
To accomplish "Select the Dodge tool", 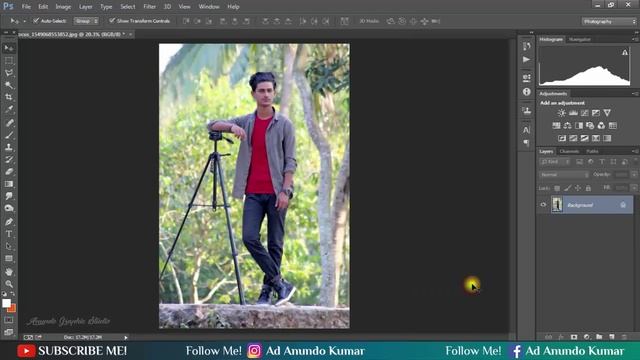I will click(9, 208).
